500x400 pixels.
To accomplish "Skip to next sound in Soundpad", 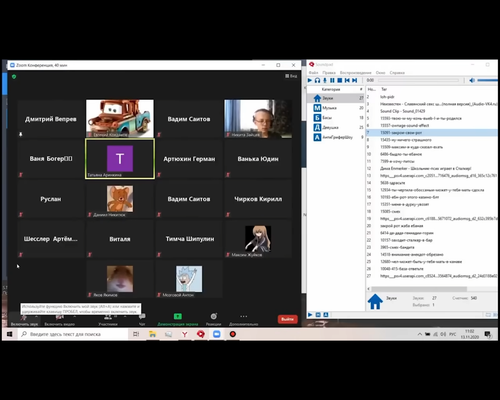I will (x=355, y=80).
